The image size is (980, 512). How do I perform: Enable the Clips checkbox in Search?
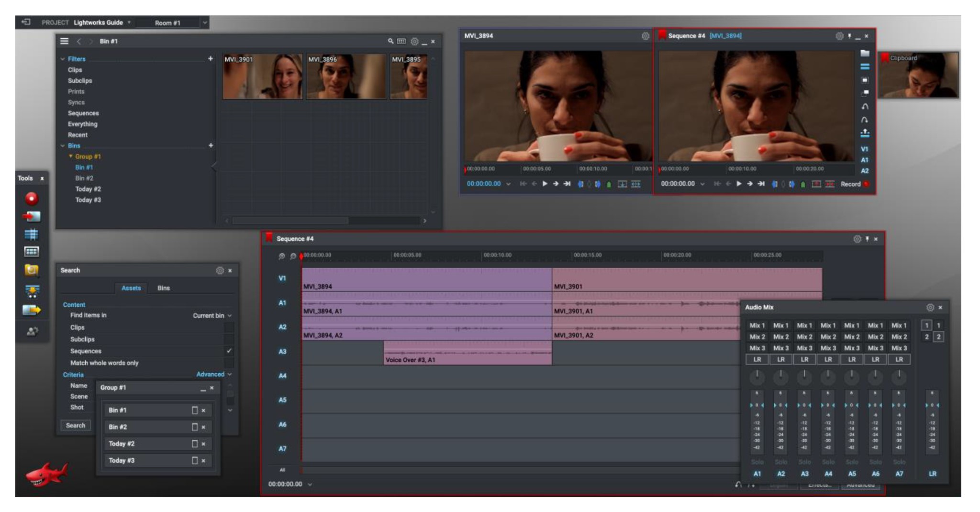point(229,327)
